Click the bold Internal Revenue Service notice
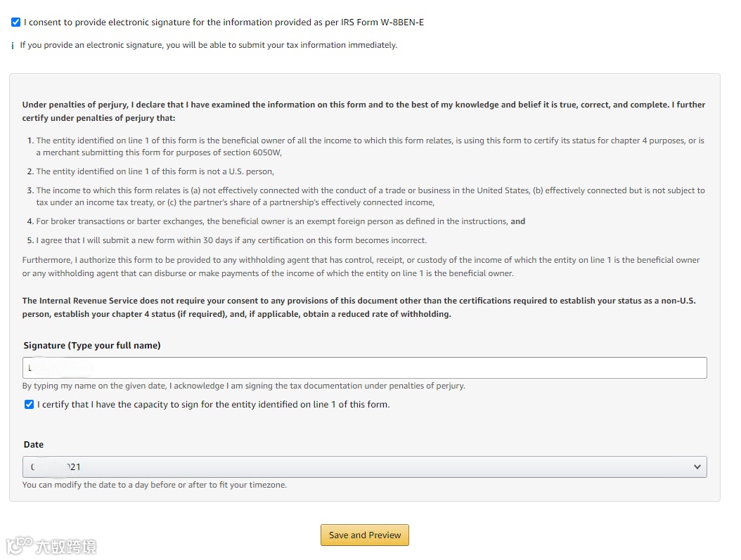This screenshot has width=741, height=560. (359, 308)
